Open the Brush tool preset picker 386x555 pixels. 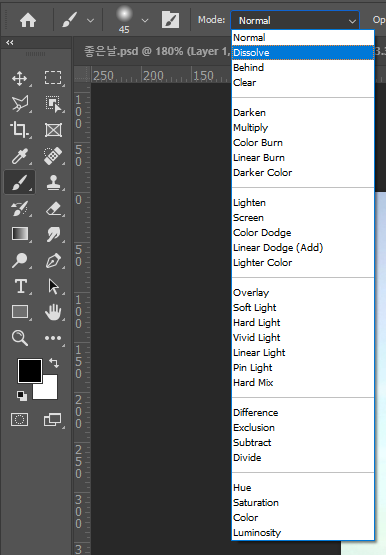point(70,20)
